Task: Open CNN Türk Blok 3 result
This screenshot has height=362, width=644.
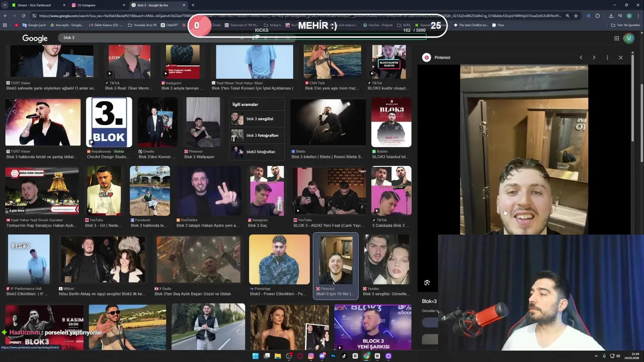Action: pyautogui.click(x=332, y=62)
